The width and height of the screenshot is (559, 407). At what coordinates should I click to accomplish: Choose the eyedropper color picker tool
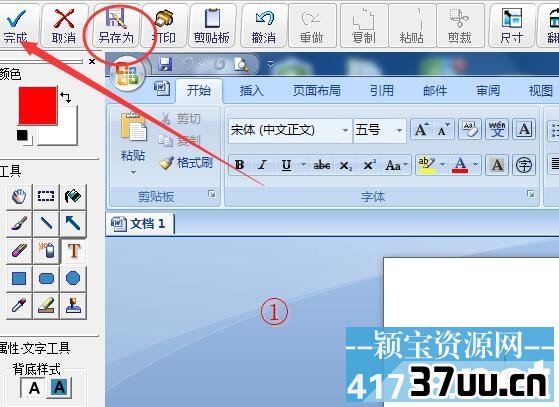click(x=19, y=305)
